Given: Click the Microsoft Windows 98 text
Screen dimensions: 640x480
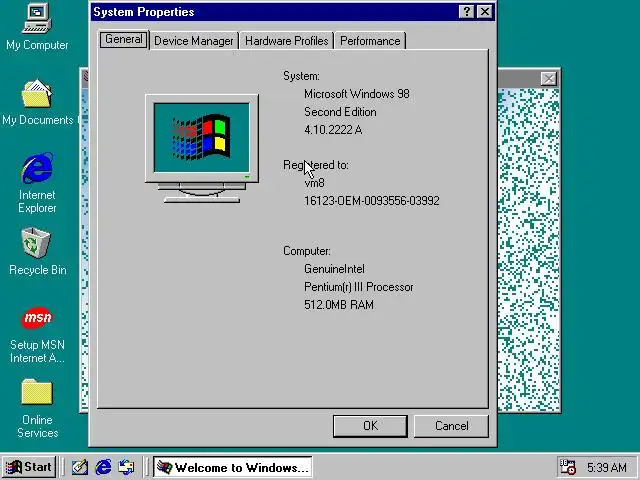Looking at the screenshot, I should 357,94.
